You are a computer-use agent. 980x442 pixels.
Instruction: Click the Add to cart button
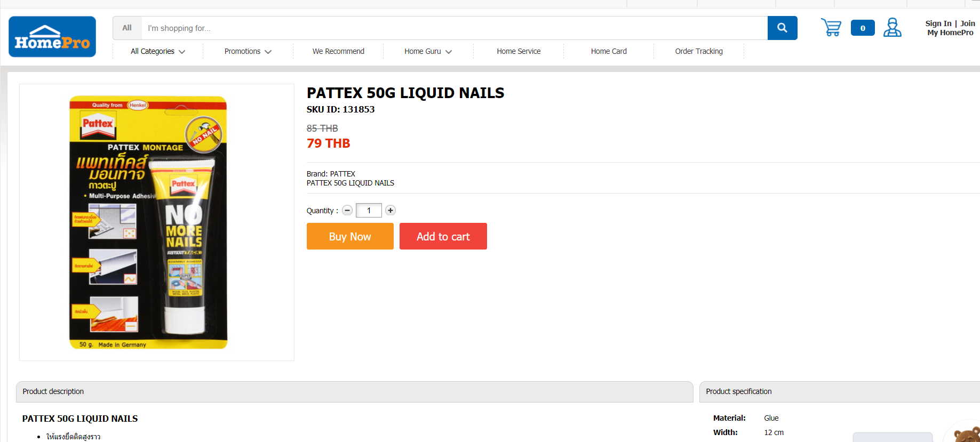pos(443,236)
